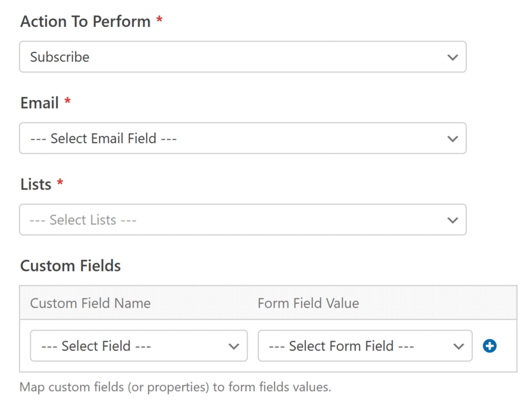
Task: Add a new custom field row
Action: point(489,346)
